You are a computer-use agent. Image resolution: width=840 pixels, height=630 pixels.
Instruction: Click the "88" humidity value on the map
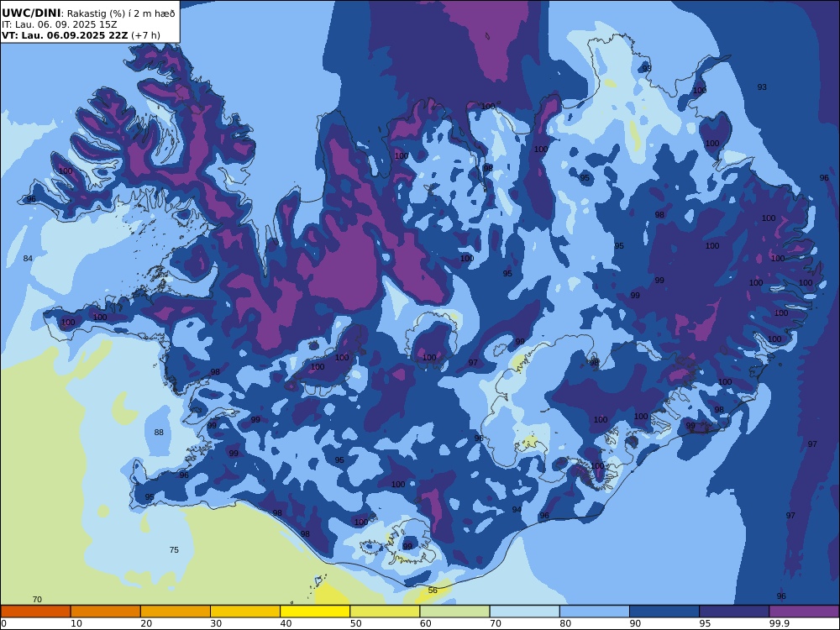coord(159,433)
